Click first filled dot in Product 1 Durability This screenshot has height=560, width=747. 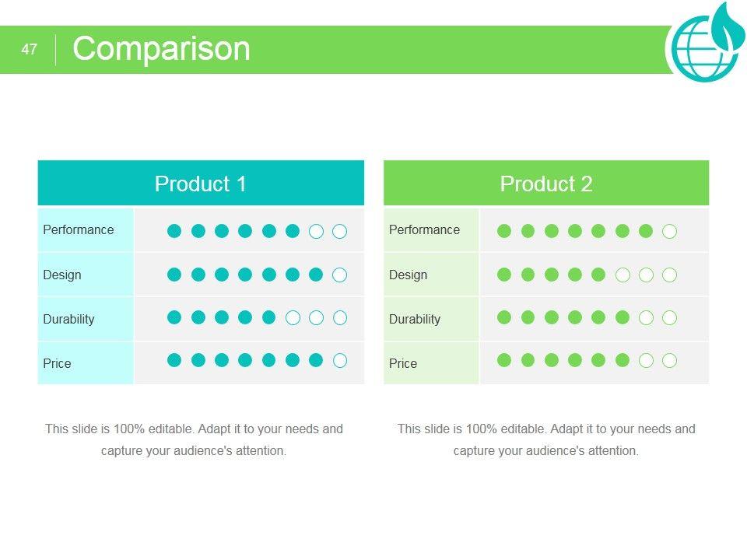pyautogui.click(x=174, y=317)
